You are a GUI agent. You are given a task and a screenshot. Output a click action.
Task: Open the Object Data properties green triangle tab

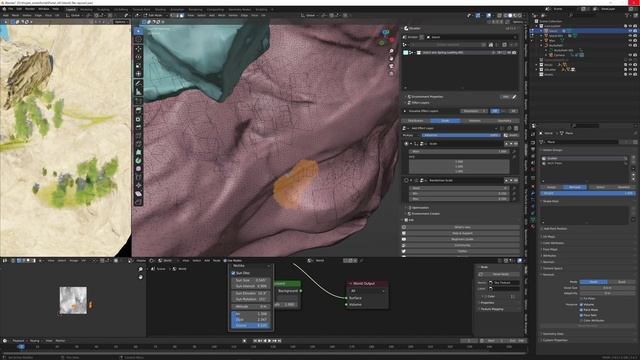[533, 220]
